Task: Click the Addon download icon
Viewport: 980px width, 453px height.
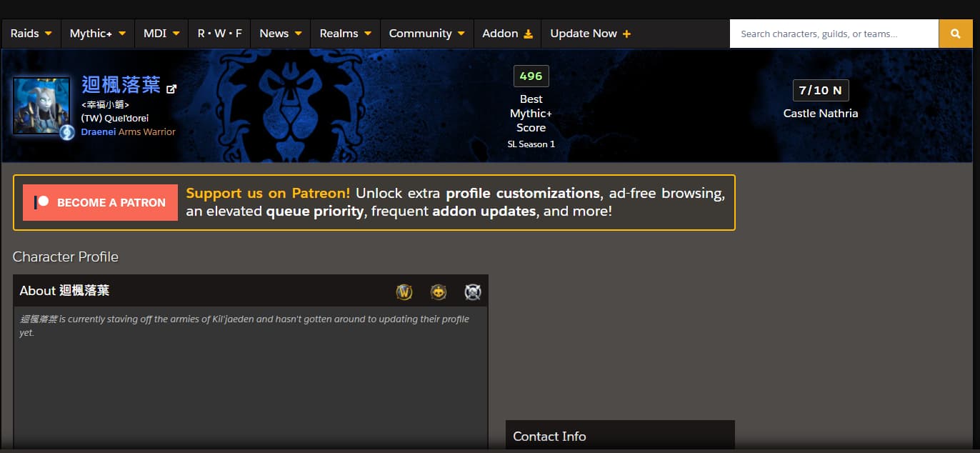Action: 529,34
